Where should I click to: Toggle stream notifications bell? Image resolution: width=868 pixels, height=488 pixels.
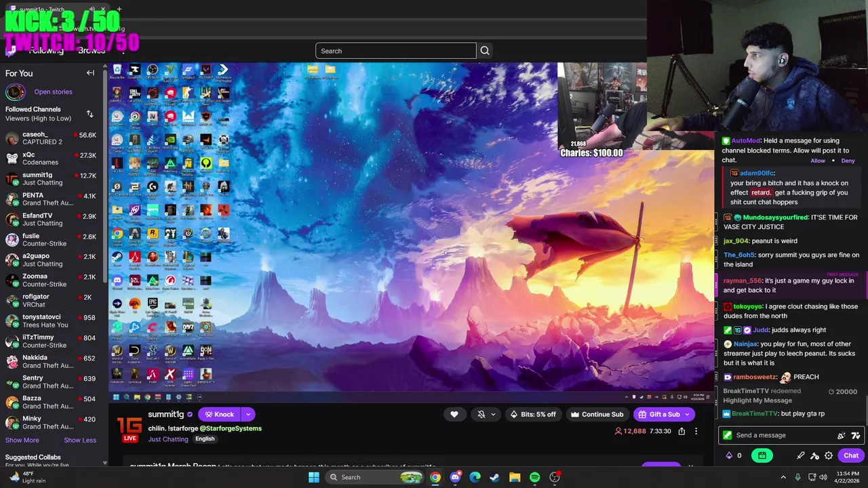click(481, 414)
